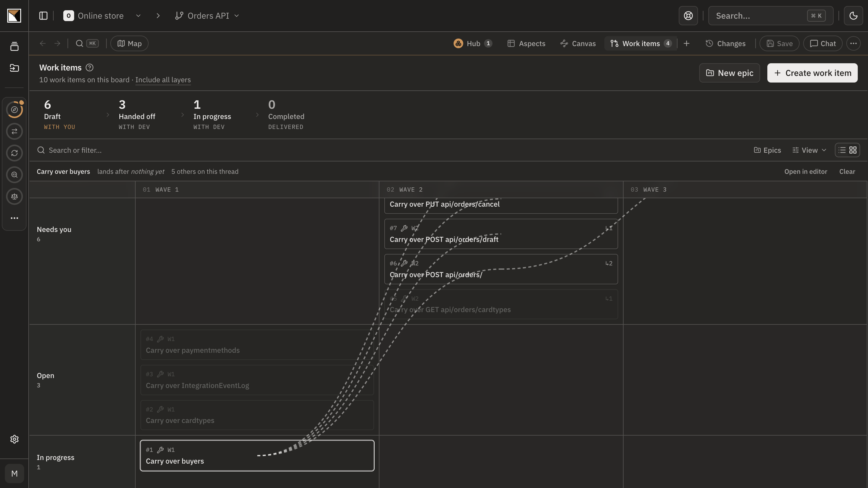Switch to grid view layout

coord(853,150)
